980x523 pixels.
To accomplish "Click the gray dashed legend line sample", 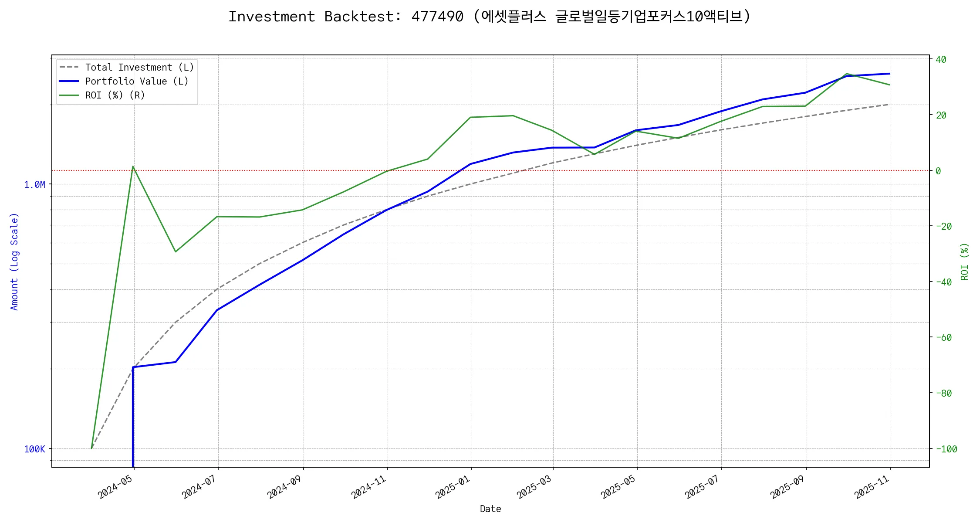I will pyautogui.click(x=69, y=68).
